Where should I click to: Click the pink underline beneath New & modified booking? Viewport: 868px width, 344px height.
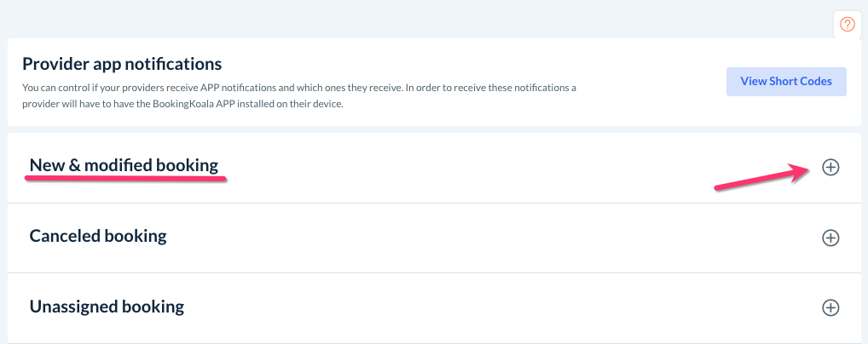tap(125, 181)
